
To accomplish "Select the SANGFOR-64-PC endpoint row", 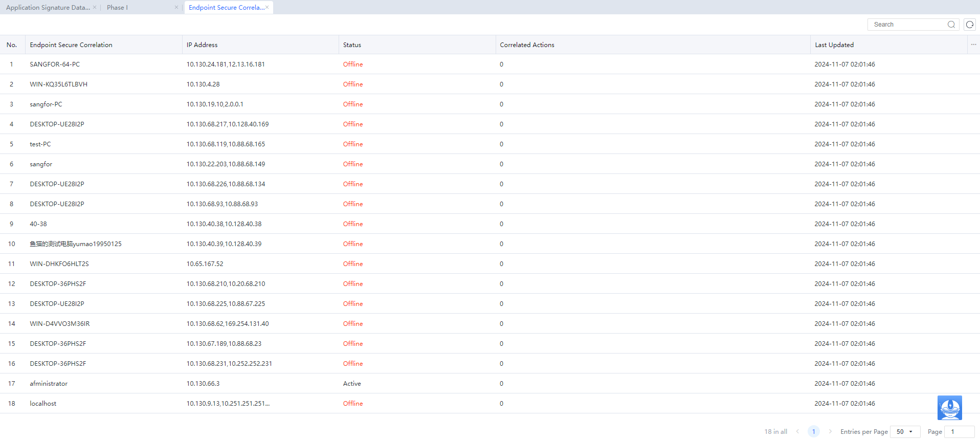I will coord(55,64).
